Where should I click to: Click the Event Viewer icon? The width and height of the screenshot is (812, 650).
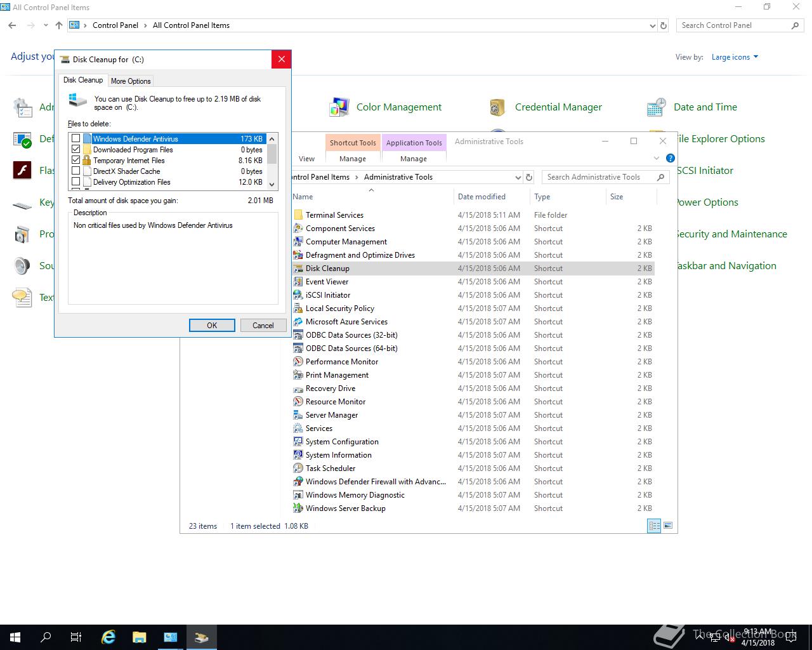tap(298, 282)
